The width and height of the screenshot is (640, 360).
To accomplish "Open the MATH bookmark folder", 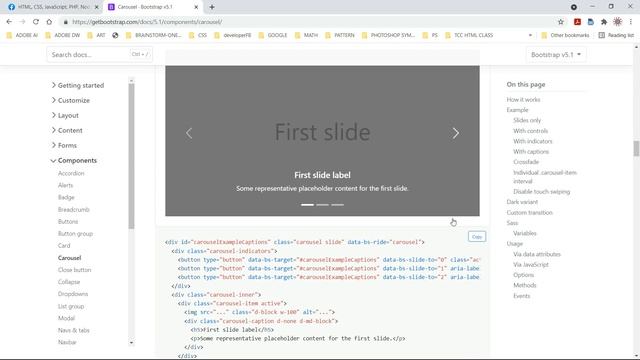I will pyautogui.click(x=306, y=35).
